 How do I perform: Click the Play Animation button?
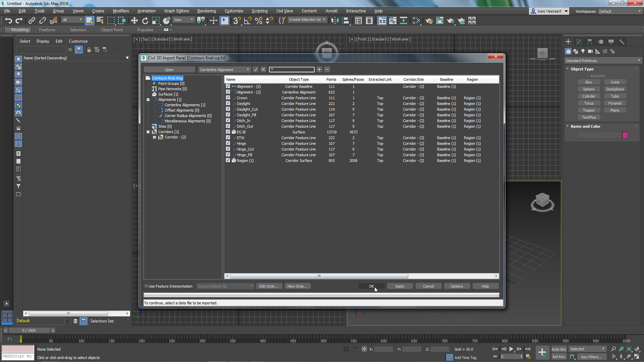[x=511, y=349]
